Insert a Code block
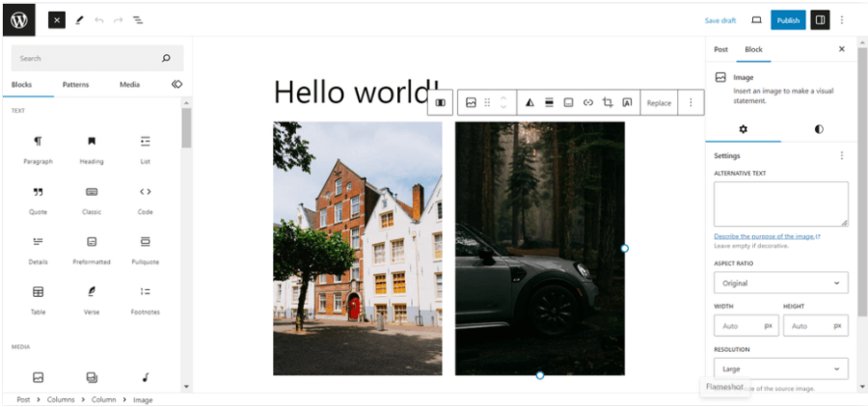The image size is (868, 407). pos(145,201)
